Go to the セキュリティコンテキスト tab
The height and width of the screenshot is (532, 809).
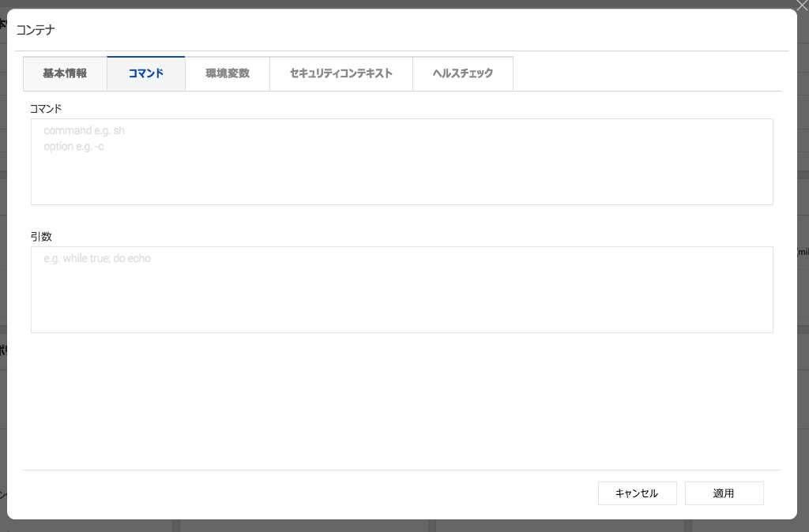341,73
